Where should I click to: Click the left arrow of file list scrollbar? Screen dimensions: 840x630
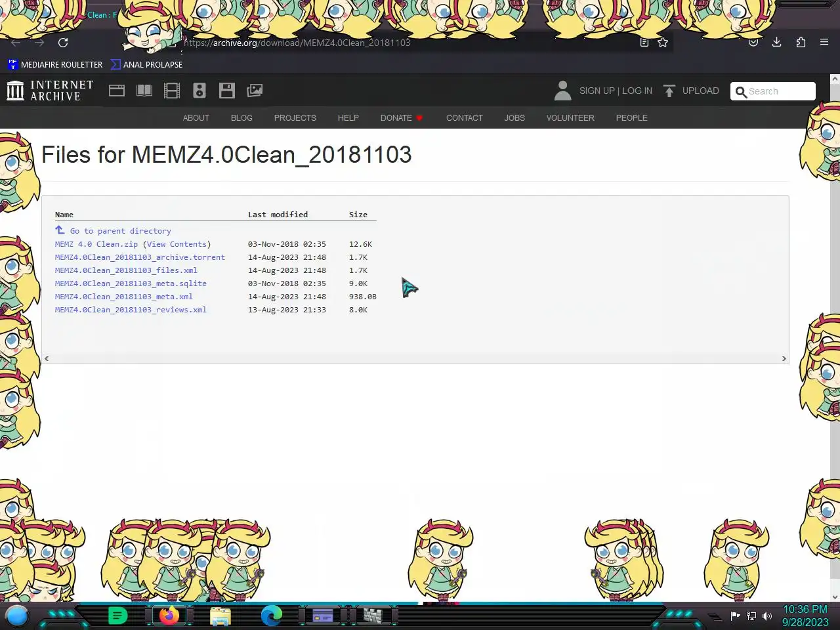(x=47, y=358)
